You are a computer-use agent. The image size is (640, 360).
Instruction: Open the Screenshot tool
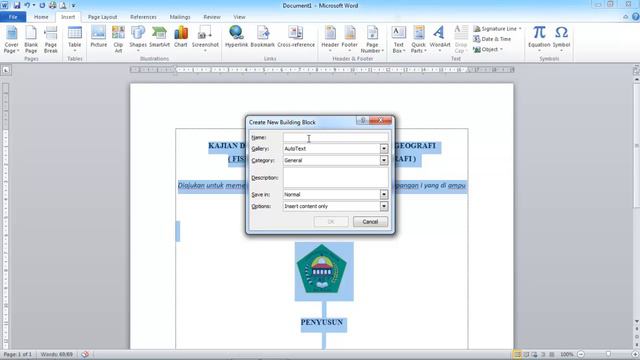(205, 39)
